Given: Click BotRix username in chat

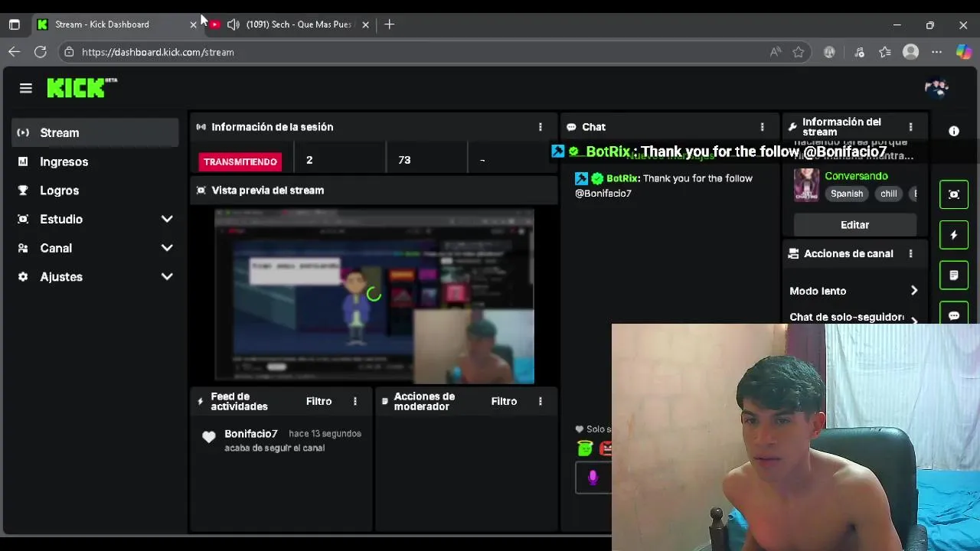Looking at the screenshot, I should click(622, 178).
